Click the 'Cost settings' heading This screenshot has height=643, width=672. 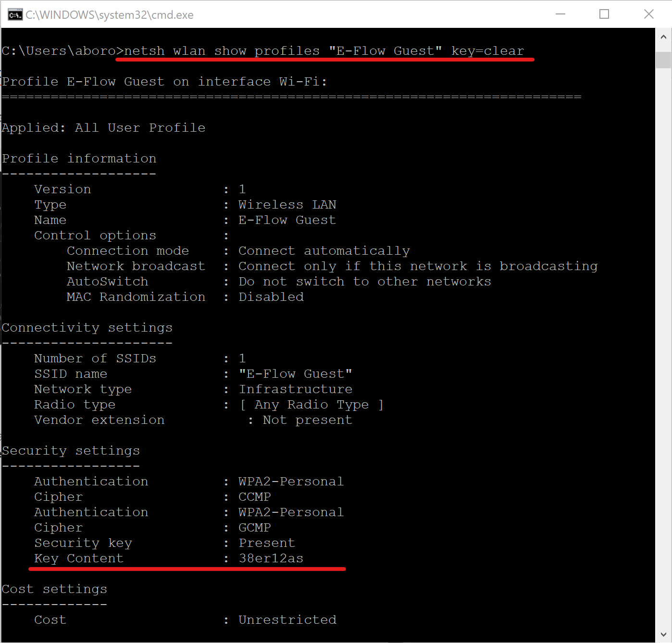pyautogui.click(x=54, y=589)
